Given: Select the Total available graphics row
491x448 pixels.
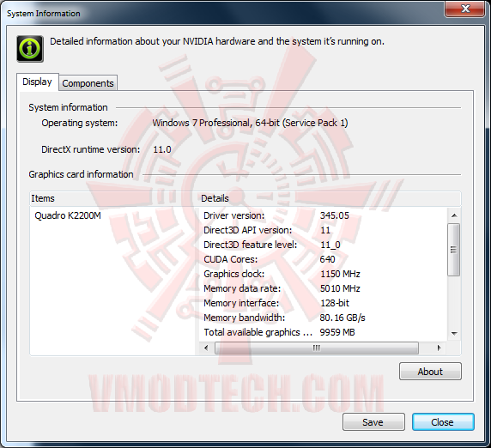Looking at the screenshot, I should point(323,332).
